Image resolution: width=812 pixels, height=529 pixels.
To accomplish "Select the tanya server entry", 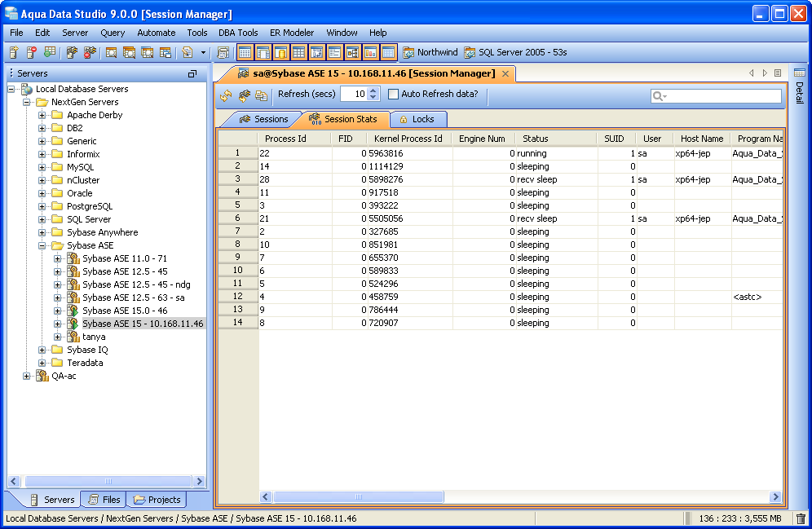I will tap(94, 337).
